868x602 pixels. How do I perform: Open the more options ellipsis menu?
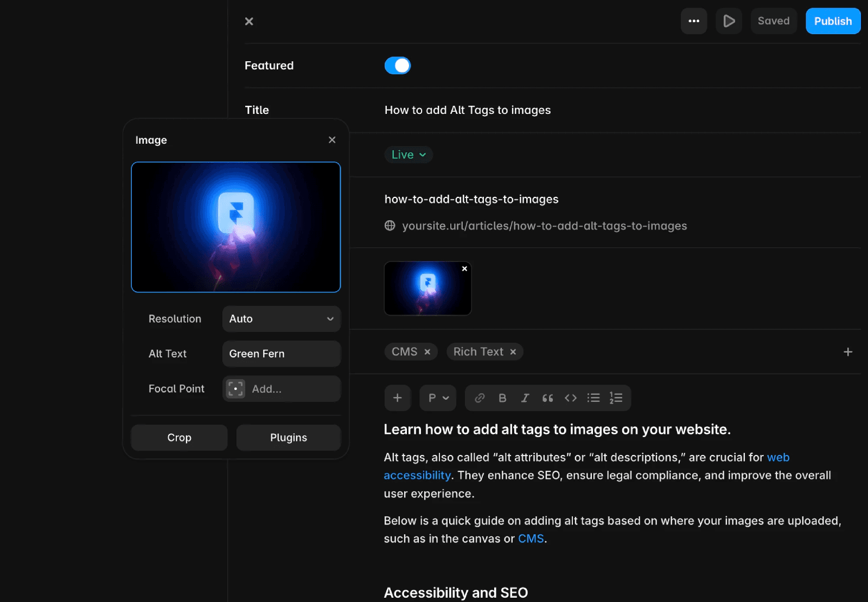click(694, 21)
